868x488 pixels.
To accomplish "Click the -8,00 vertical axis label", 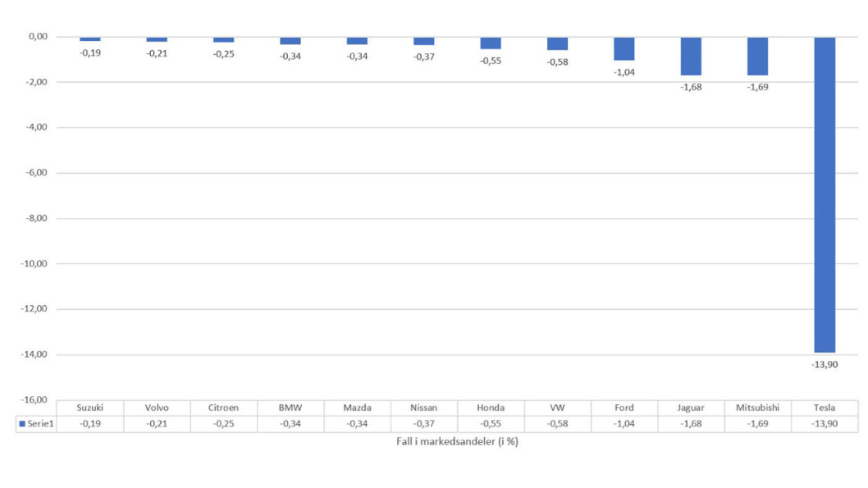I will pos(37,218).
